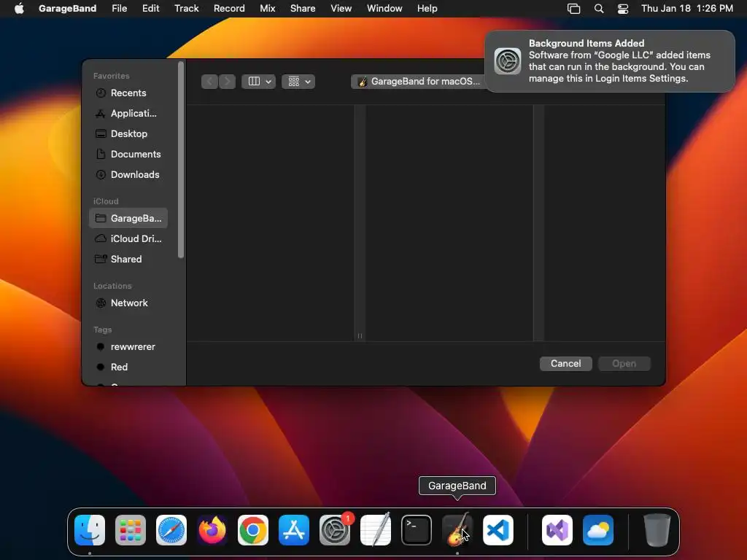The height and width of the screenshot is (560, 747).
Task: Open the Track menu
Action: 186,9
